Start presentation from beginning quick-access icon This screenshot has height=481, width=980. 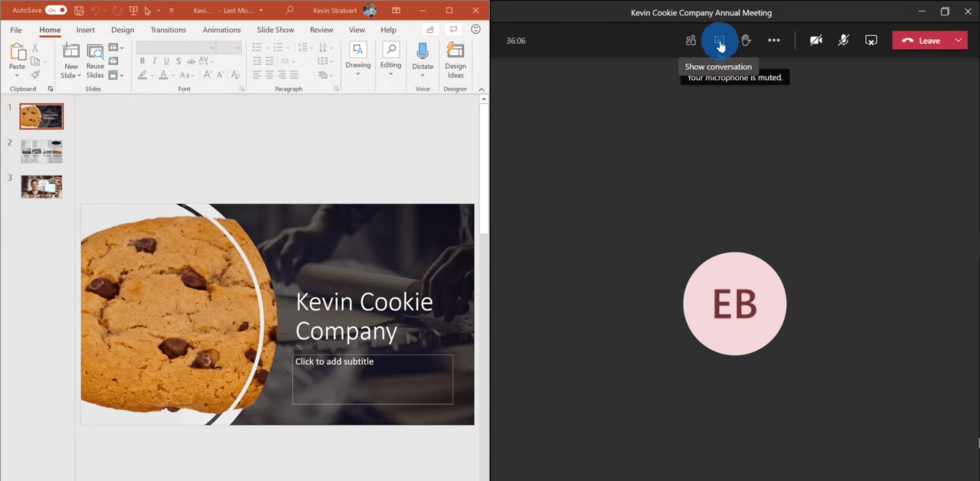point(133,10)
